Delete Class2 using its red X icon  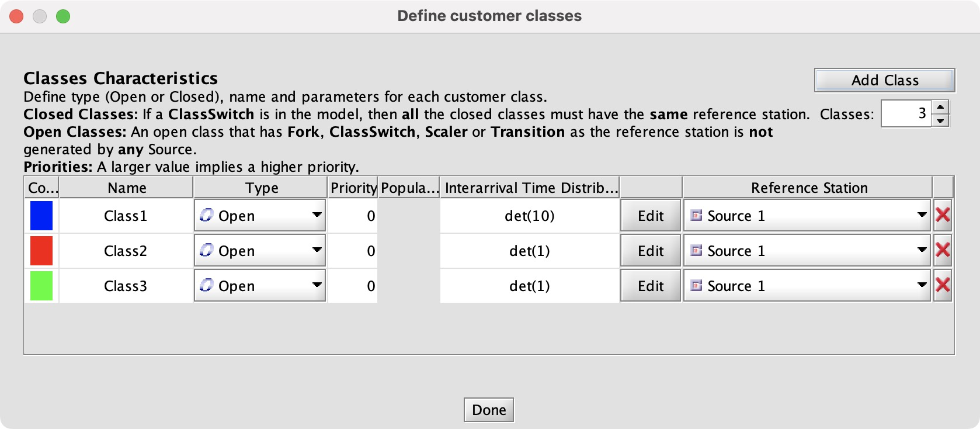943,251
